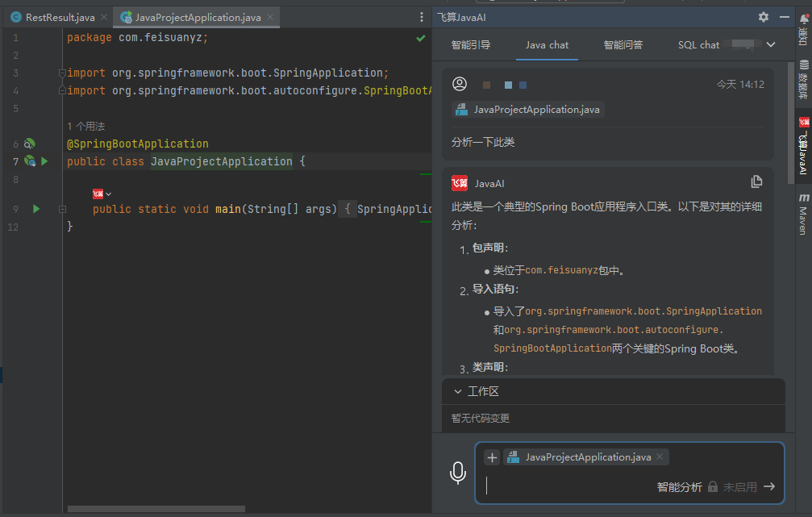The width and height of the screenshot is (812, 517).
Task: Click the 未启用 status label
Action: [740, 487]
